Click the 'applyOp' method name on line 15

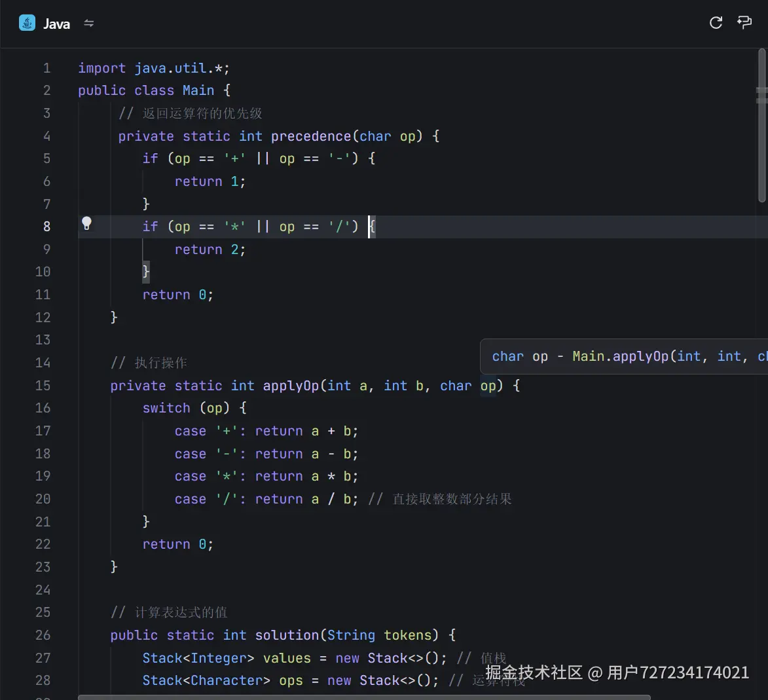point(291,386)
